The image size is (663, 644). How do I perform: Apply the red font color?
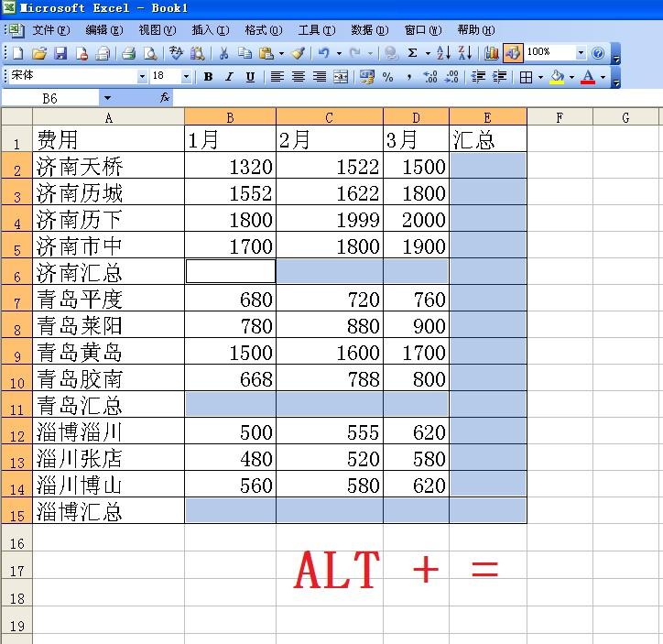[588, 77]
